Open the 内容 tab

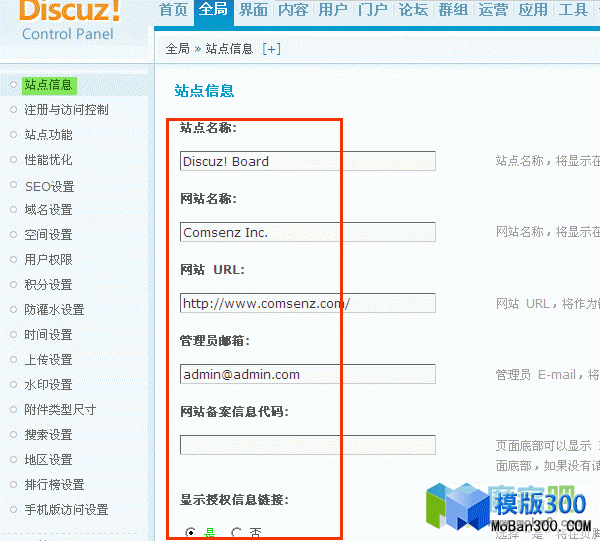293,10
